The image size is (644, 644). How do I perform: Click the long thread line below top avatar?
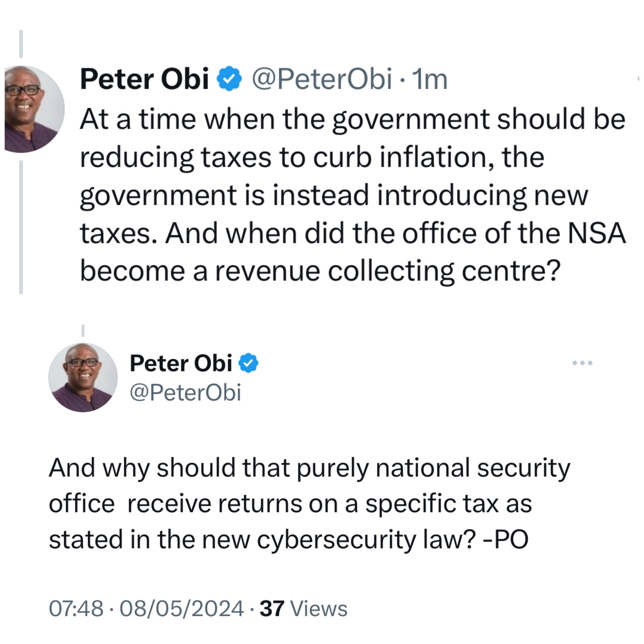(21, 227)
